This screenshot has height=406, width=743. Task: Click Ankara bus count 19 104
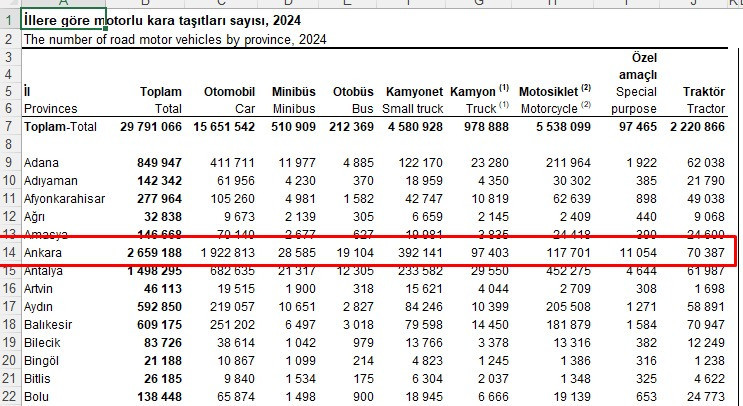pyautogui.click(x=355, y=253)
